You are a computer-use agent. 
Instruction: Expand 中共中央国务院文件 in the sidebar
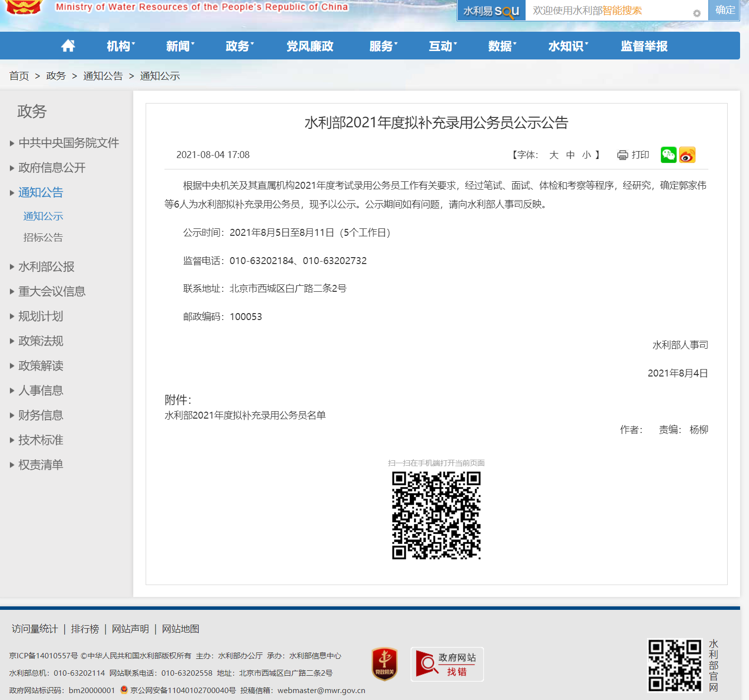(x=68, y=143)
